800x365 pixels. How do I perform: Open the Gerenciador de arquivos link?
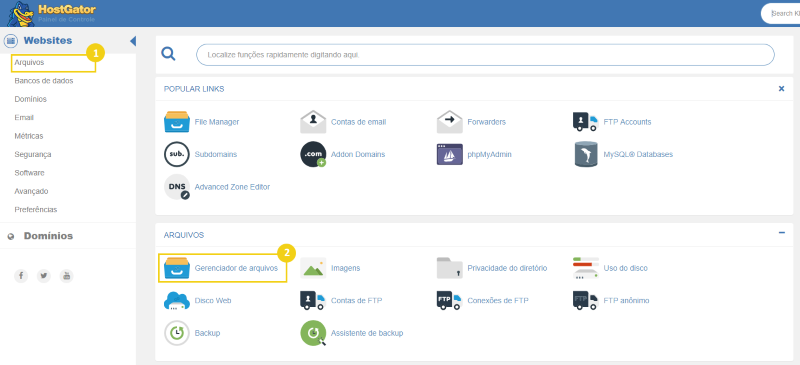pyautogui.click(x=236, y=268)
